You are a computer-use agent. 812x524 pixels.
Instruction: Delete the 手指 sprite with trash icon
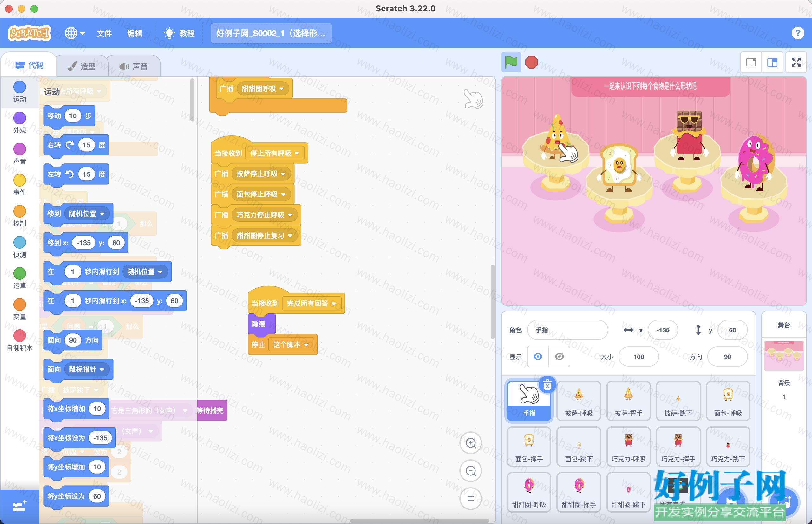(547, 385)
